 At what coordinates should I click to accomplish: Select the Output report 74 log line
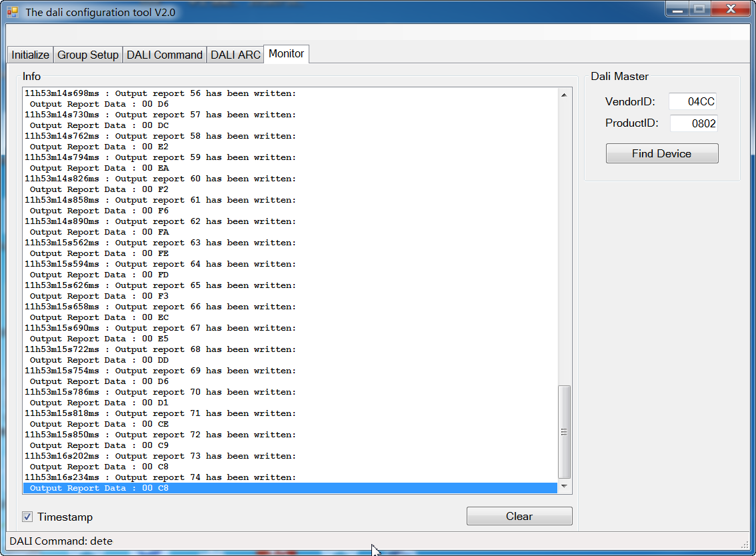160,477
